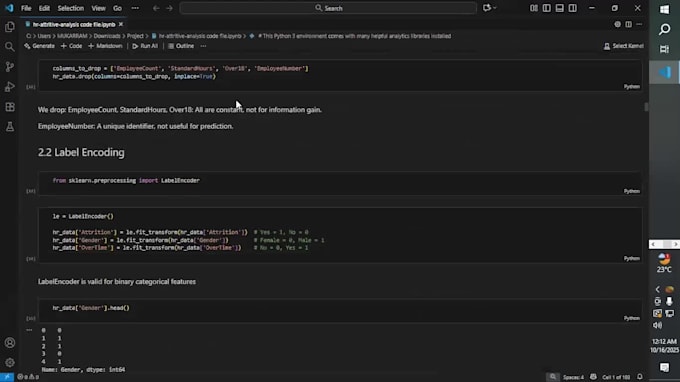Open the View menu
Viewport: 680px width, 382px height.
[98, 8]
